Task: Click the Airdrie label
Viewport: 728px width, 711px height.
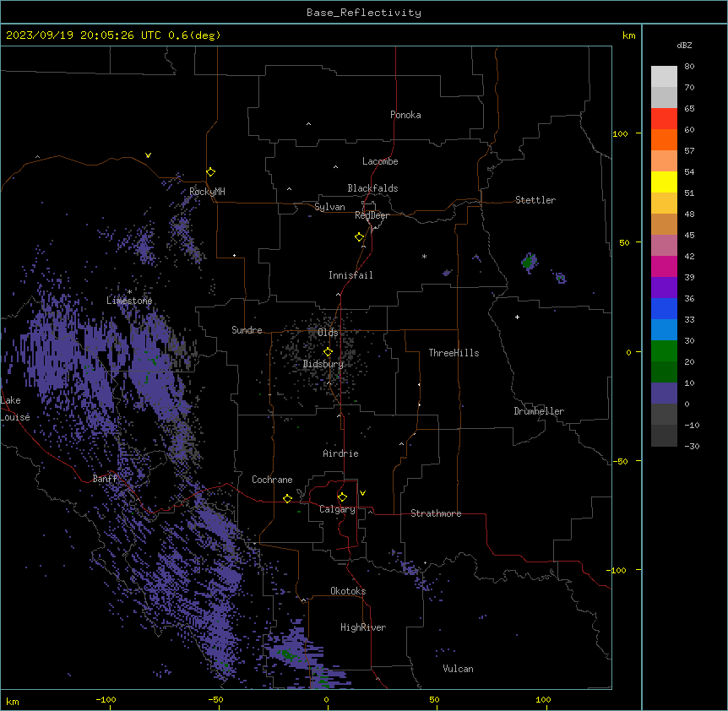Action: (340, 453)
